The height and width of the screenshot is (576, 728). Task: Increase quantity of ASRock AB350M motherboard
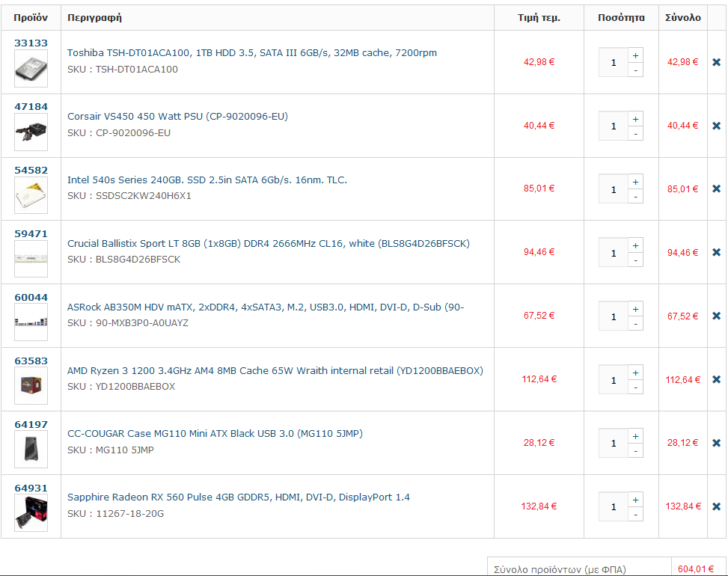tap(636, 310)
